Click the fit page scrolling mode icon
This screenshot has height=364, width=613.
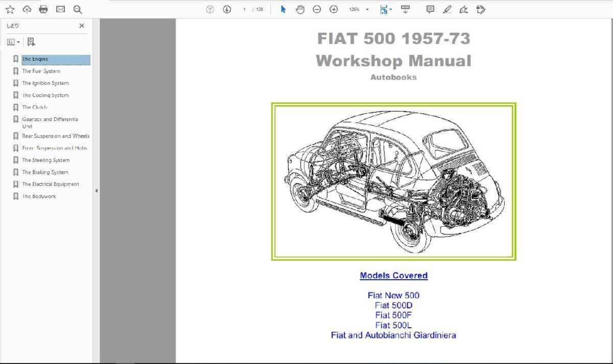click(384, 9)
